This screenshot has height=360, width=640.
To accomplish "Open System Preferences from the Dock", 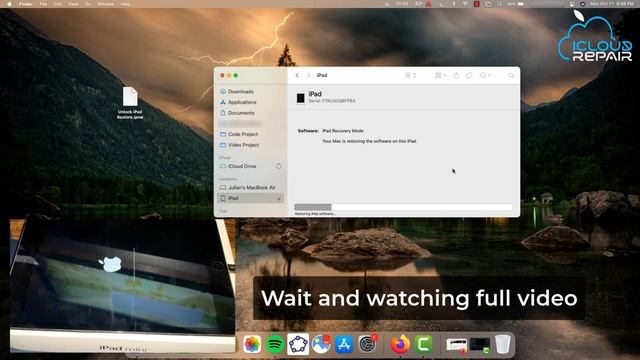I will tap(367, 344).
